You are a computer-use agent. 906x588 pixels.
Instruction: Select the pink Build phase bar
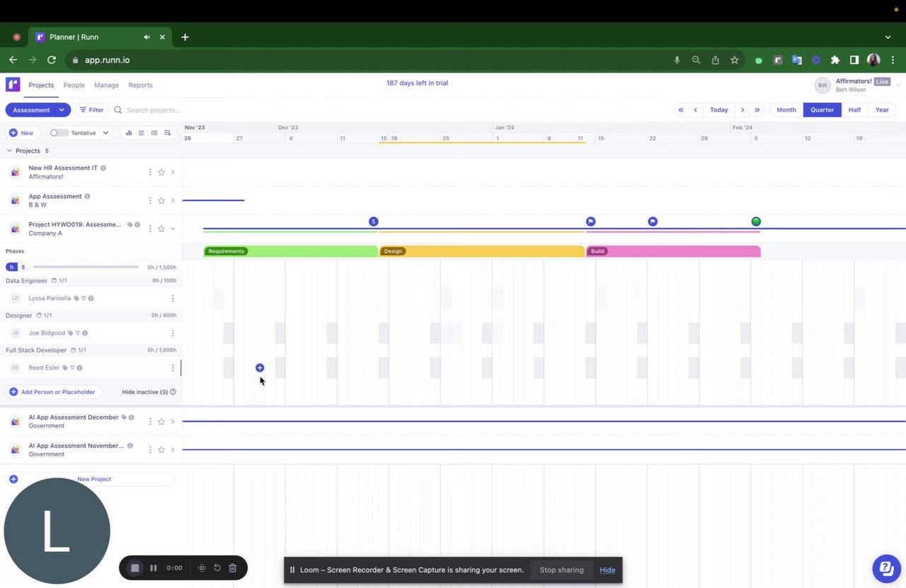pos(673,251)
